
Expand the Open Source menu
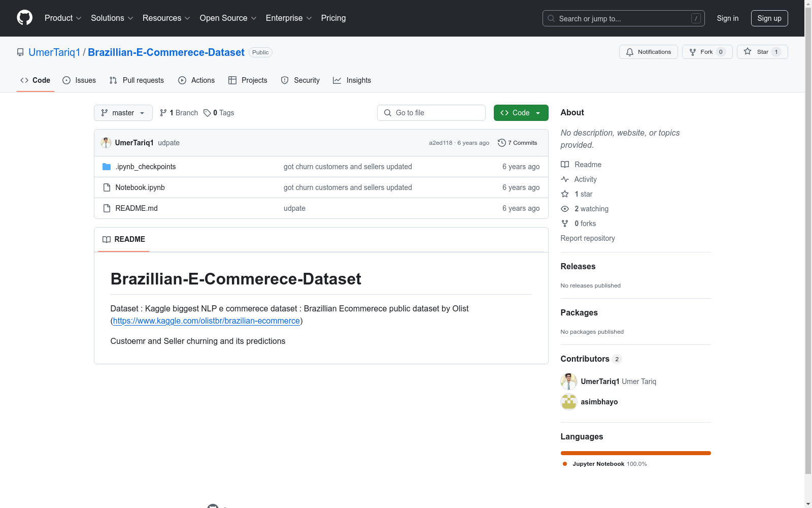point(228,18)
